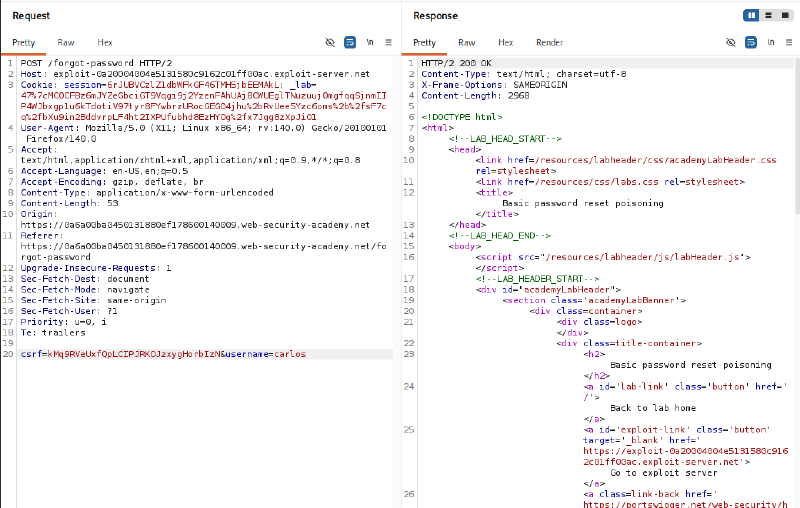The height and width of the screenshot is (508, 800).
Task: Open the Response Render tab
Action: pyautogui.click(x=549, y=42)
